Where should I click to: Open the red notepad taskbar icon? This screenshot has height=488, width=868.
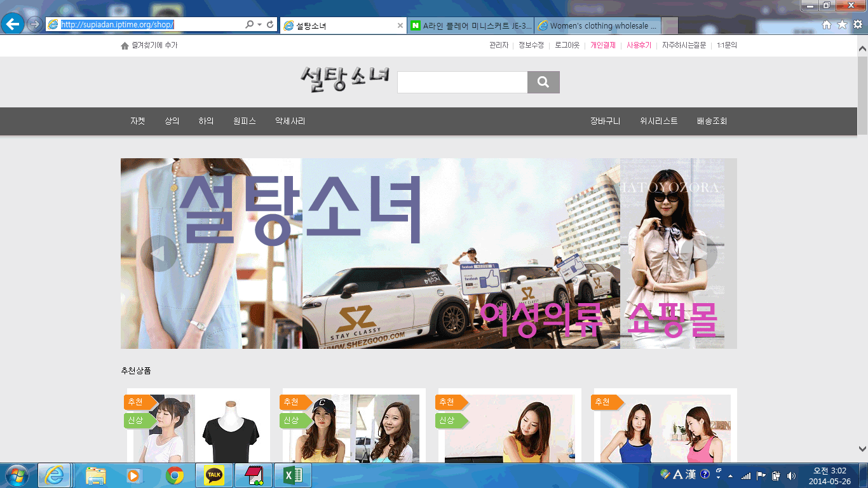coord(254,475)
